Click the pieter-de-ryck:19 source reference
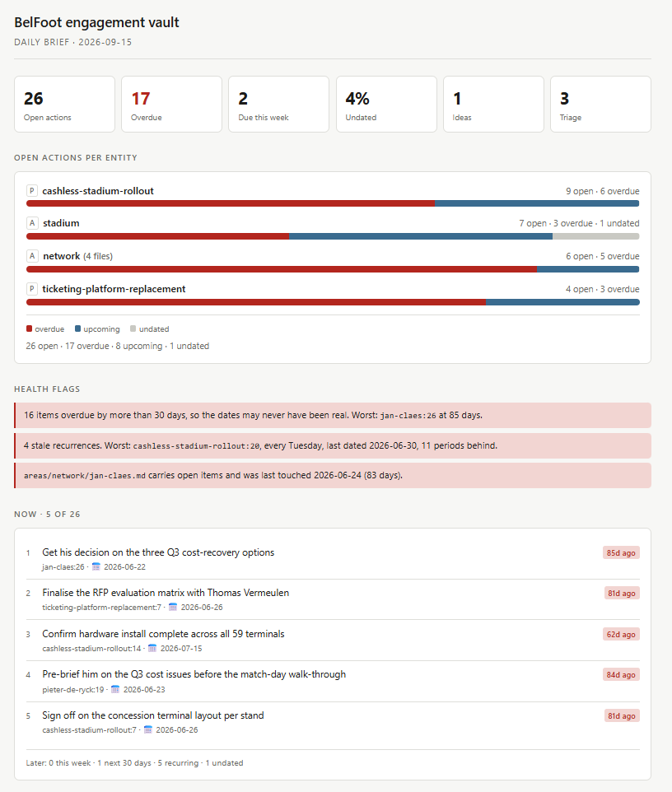The width and height of the screenshot is (672, 792). (x=72, y=689)
